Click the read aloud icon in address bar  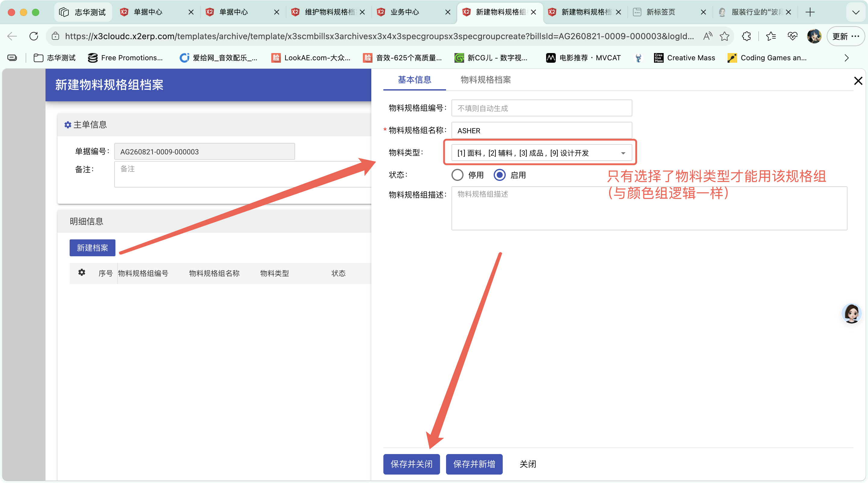click(707, 36)
